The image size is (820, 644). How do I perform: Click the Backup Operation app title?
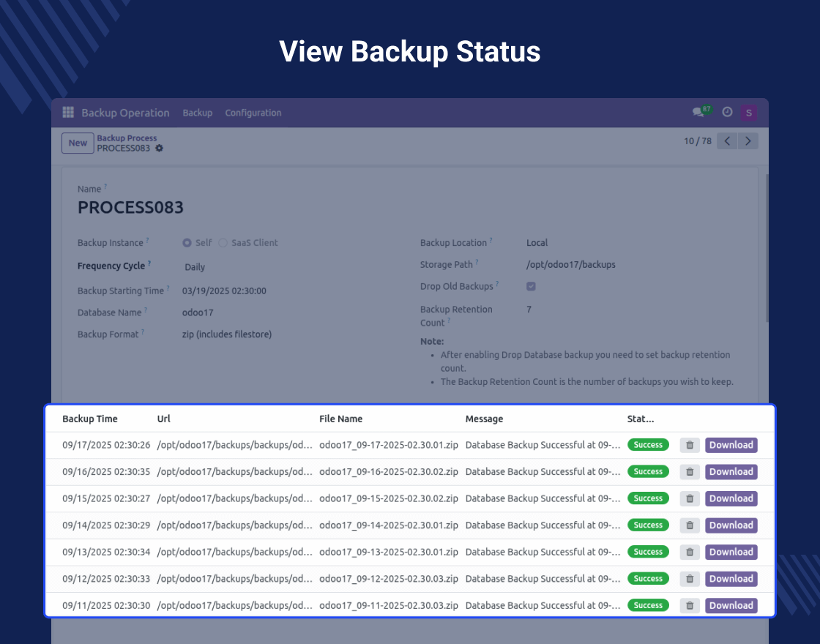(125, 113)
